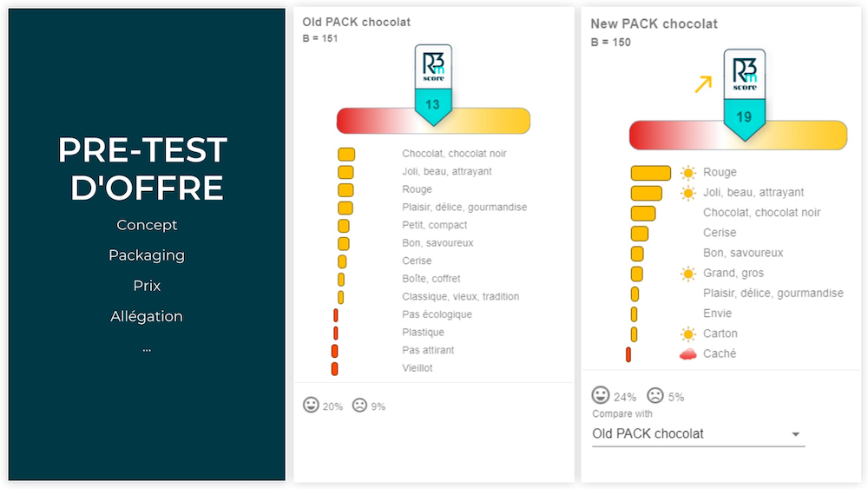The height and width of the screenshot is (489, 868).
Task: Click the yellow upward trend arrow icon
Action: pos(703,84)
